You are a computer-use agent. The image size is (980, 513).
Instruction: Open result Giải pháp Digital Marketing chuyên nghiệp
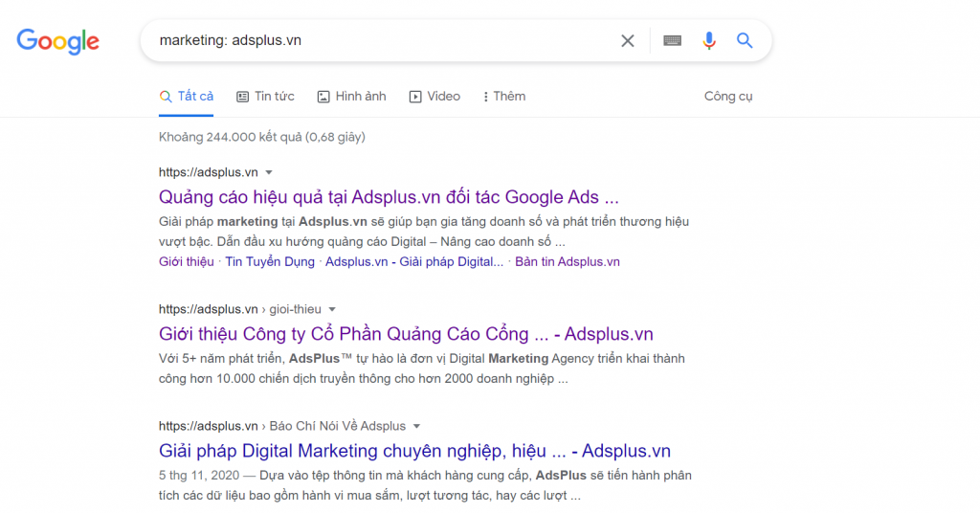pos(414,451)
